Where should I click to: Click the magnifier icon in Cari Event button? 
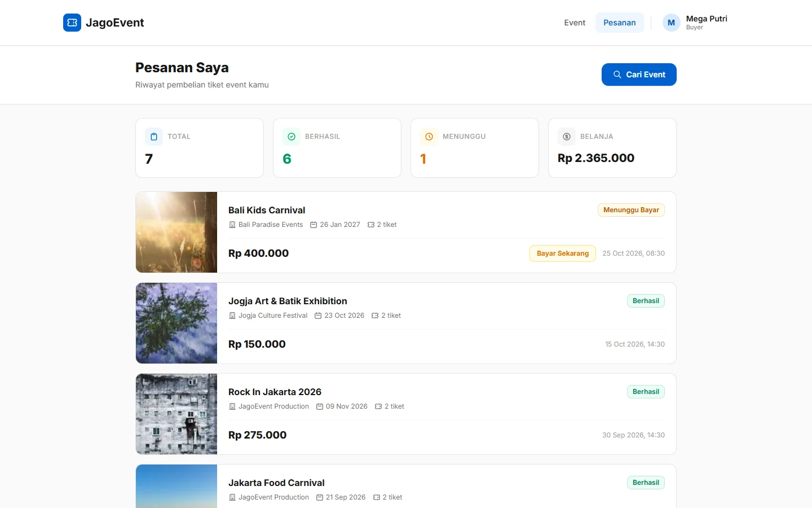coord(617,75)
